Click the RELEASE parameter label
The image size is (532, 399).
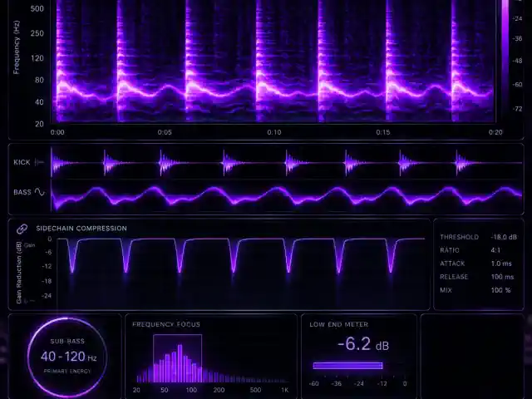coord(454,277)
